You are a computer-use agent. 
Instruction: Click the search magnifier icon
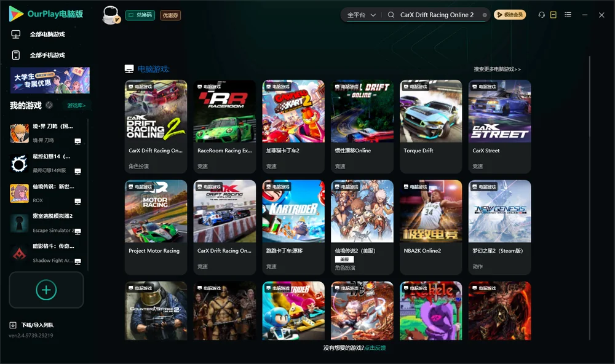point(391,15)
